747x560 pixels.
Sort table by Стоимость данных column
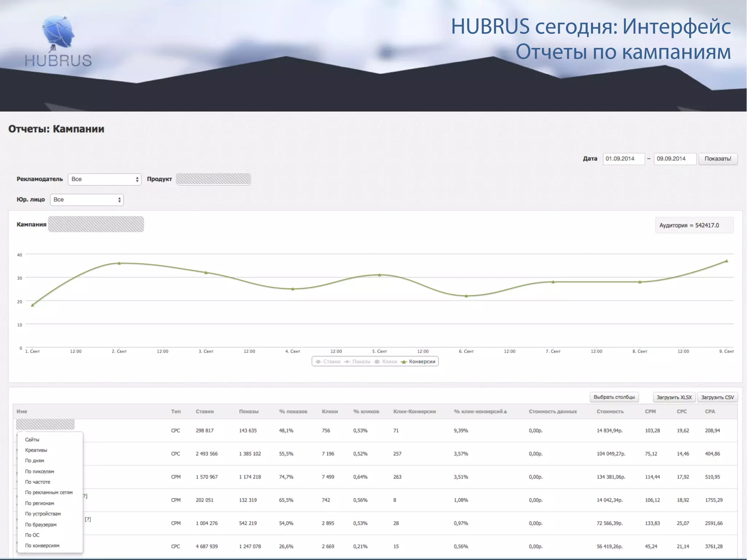[553, 412]
